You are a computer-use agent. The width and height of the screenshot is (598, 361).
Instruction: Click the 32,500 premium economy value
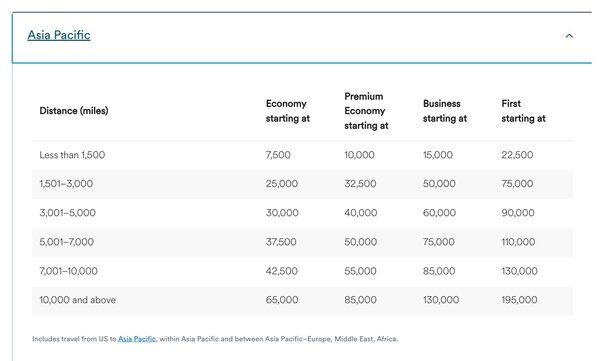(x=360, y=184)
